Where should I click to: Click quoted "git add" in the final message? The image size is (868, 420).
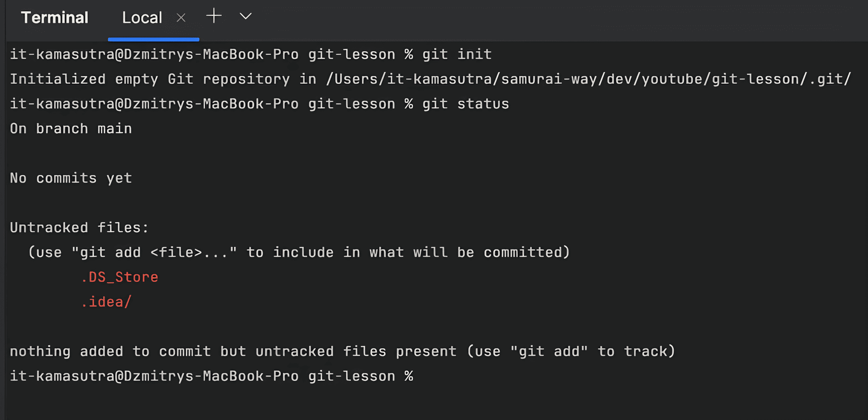tap(549, 351)
